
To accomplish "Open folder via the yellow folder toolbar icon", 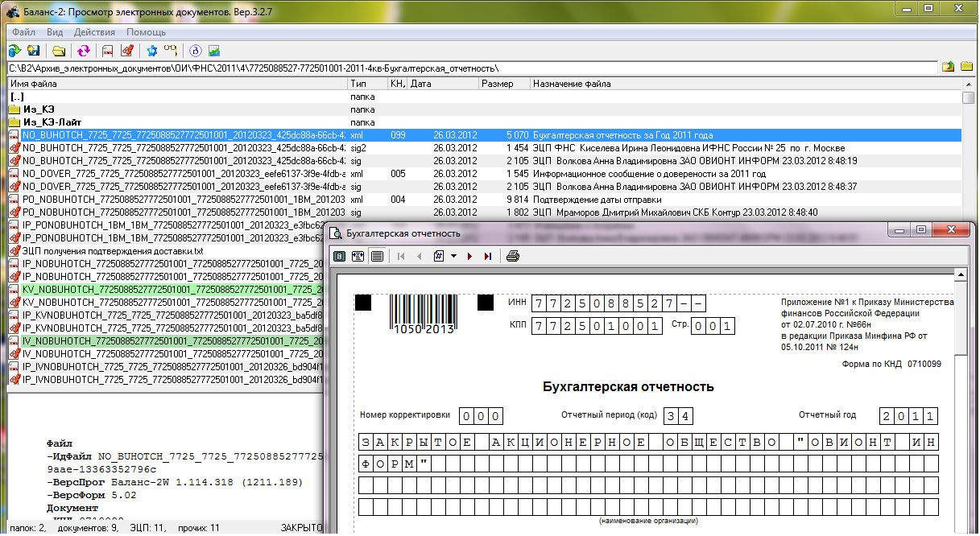I will (x=59, y=51).
